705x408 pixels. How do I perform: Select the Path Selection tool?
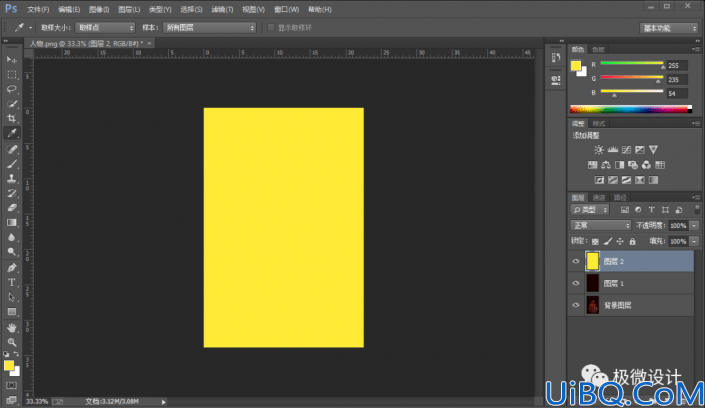[x=12, y=297]
